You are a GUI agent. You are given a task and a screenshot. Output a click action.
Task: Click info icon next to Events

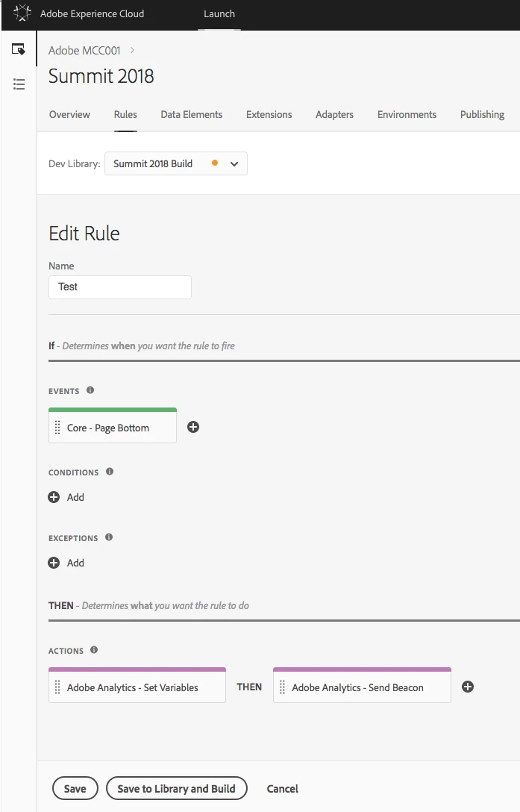point(90,390)
